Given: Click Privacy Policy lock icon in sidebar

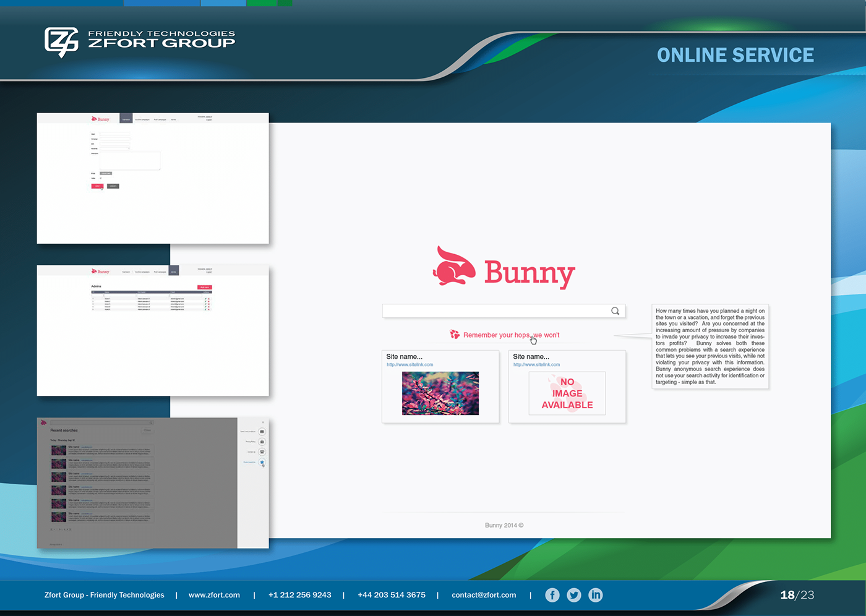Looking at the screenshot, I should (x=262, y=442).
